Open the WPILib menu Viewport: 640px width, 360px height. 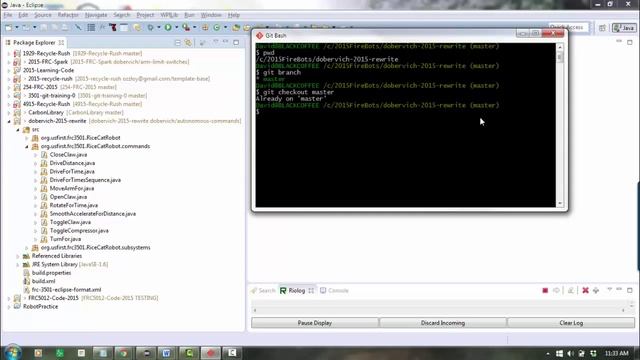tap(169, 15)
